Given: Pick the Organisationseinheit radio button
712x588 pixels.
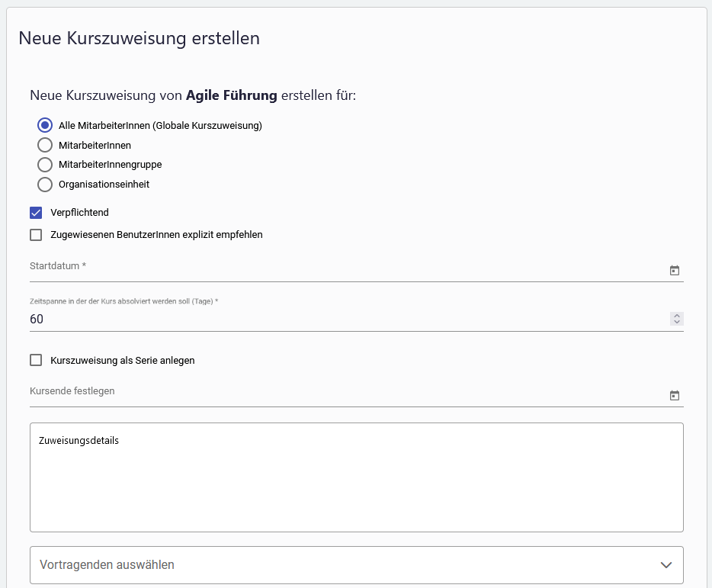Looking at the screenshot, I should [x=45, y=185].
